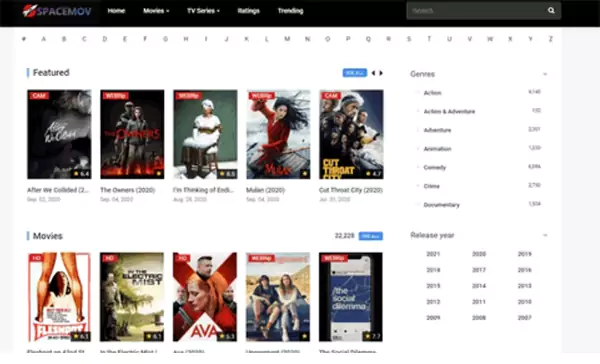
Task: Filter by letter Z
Action: [551, 39]
